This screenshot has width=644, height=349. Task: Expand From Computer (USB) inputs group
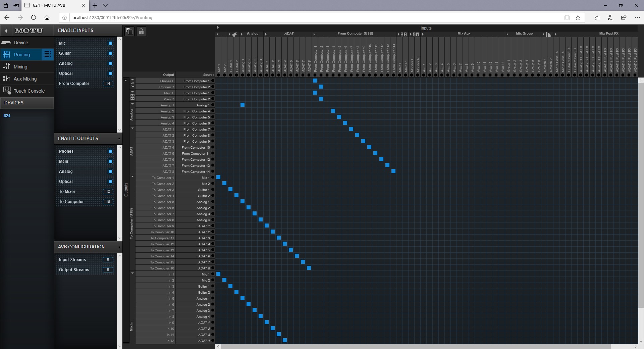pos(314,34)
